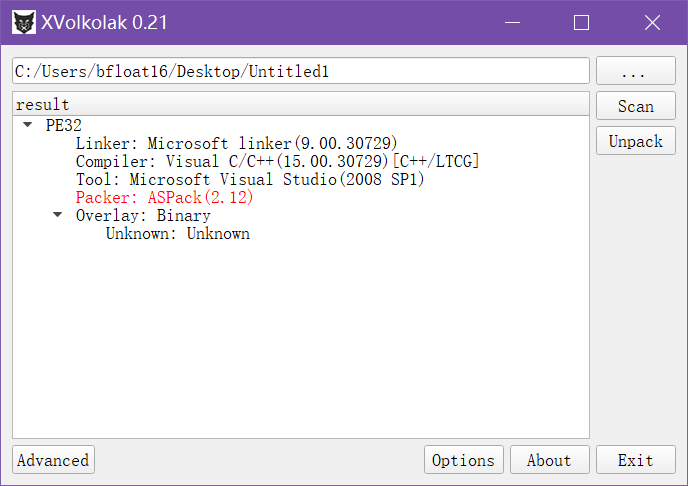This screenshot has height=486, width=688.
Task: Select the Tool: Microsoft Visual Studio row
Action: 250,179
